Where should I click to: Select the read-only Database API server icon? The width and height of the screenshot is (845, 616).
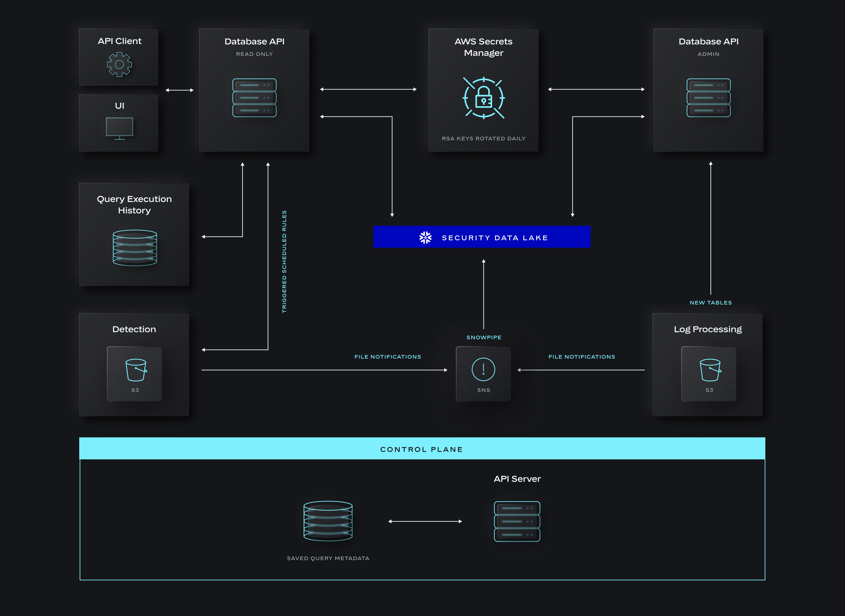pyautogui.click(x=254, y=98)
